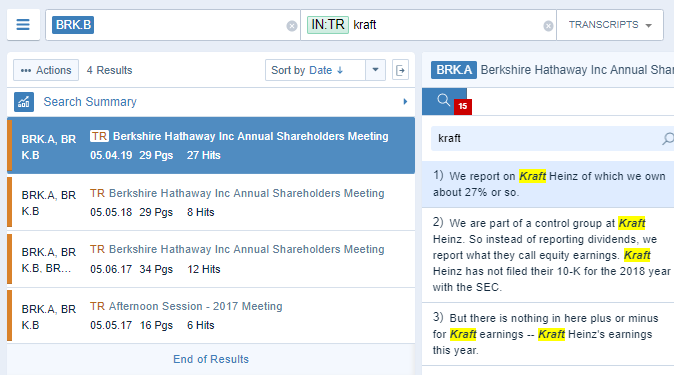Image resolution: width=674 pixels, height=375 pixels.
Task: Open the Actions menu
Action: pos(46,70)
